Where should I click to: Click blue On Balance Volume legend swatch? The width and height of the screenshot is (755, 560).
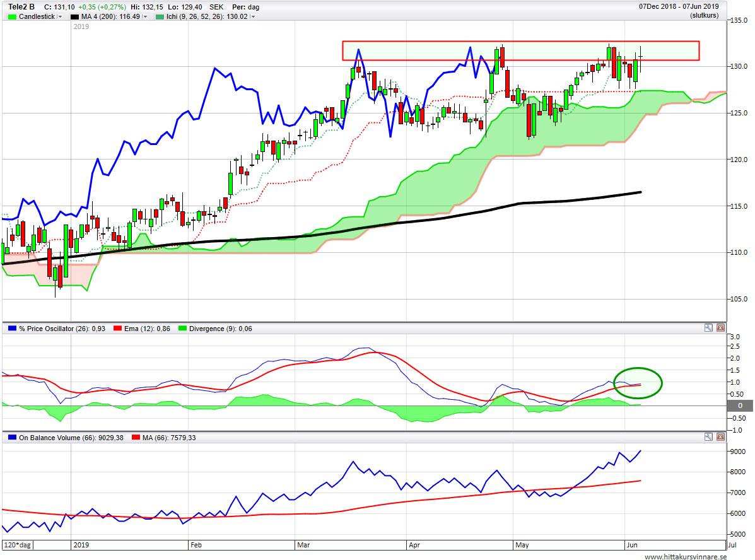click(x=12, y=437)
